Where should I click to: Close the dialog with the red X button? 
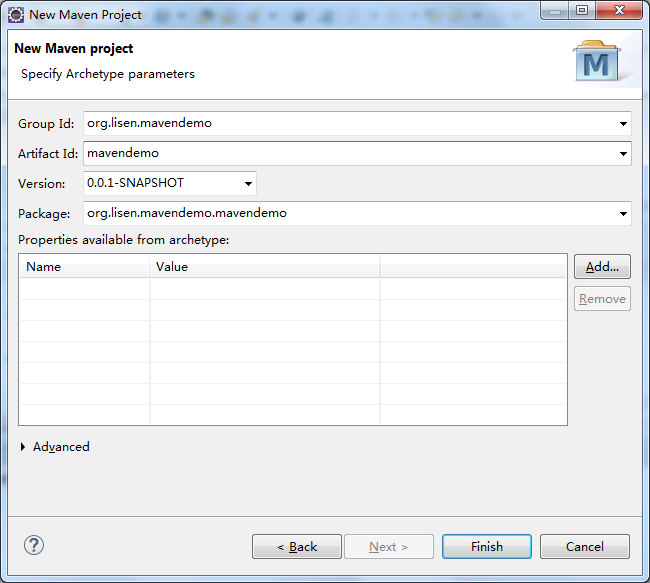[x=619, y=10]
